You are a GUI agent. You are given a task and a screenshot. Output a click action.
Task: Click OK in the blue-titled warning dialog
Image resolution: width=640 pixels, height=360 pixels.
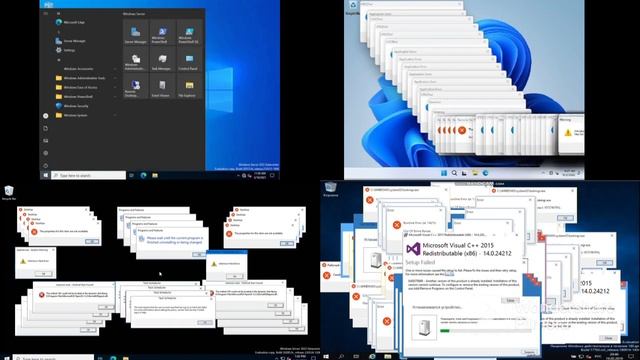pos(236,276)
